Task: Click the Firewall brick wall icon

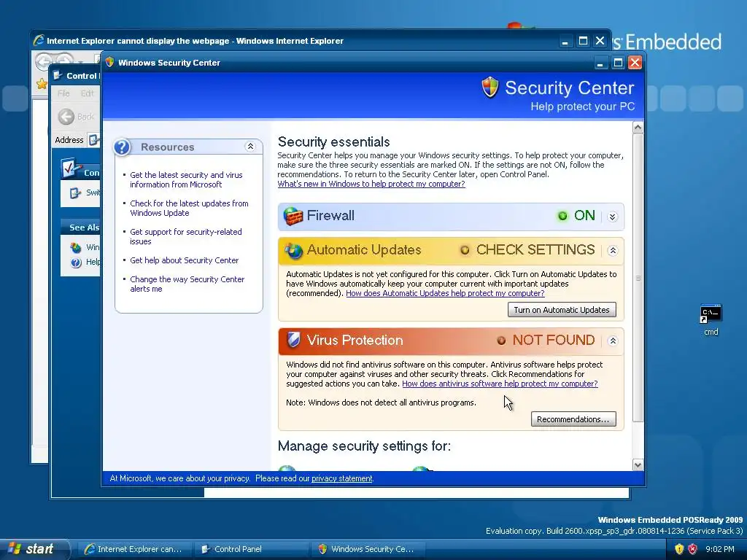Action: pyautogui.click(x=293, y=216)
